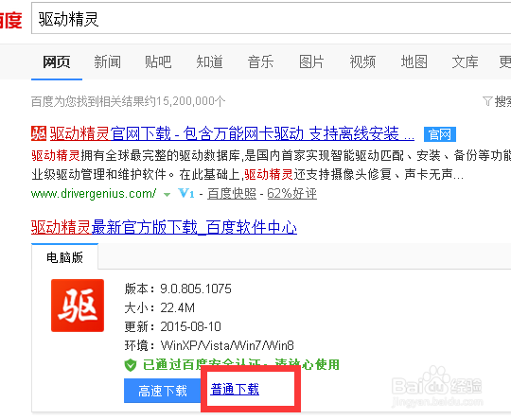511x420 pixels.
Task: Open the 文库 tab
Action: (x=465, y=61)
